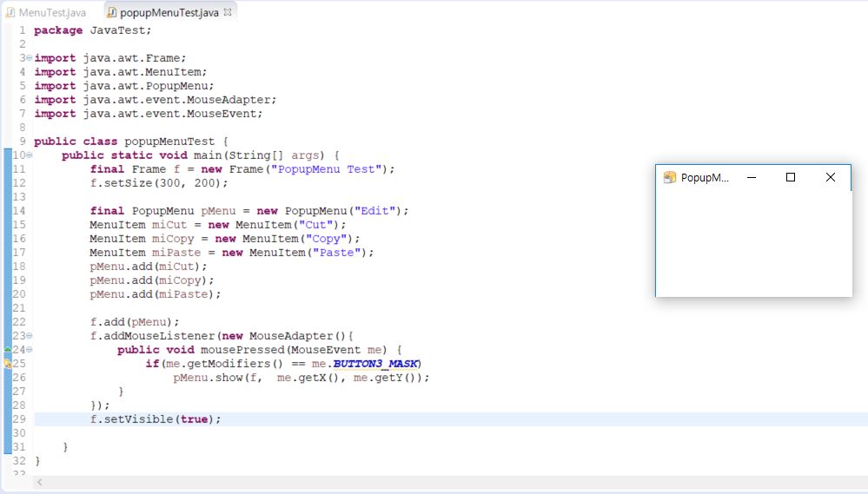Image resolution: width=868 pixels, height=494 pixels.
Task: Collapse the mousePressed fold at line 24
Action: [x=30, y=350]
